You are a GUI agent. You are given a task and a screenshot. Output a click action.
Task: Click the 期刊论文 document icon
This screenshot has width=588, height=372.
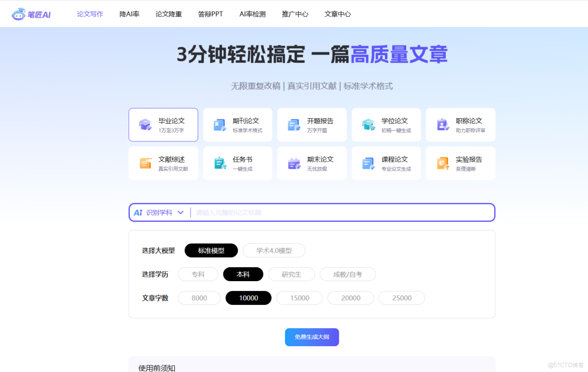(219, 125)
